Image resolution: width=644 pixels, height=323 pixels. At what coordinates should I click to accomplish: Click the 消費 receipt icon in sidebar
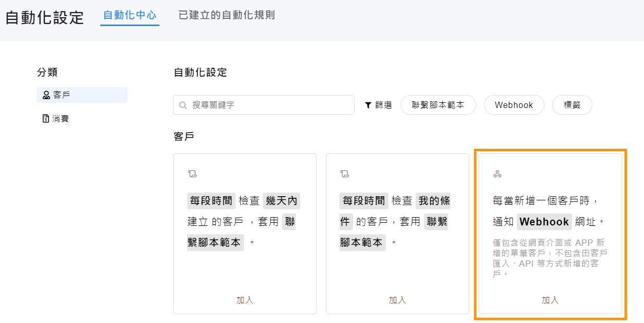click(x=45, y=118)
